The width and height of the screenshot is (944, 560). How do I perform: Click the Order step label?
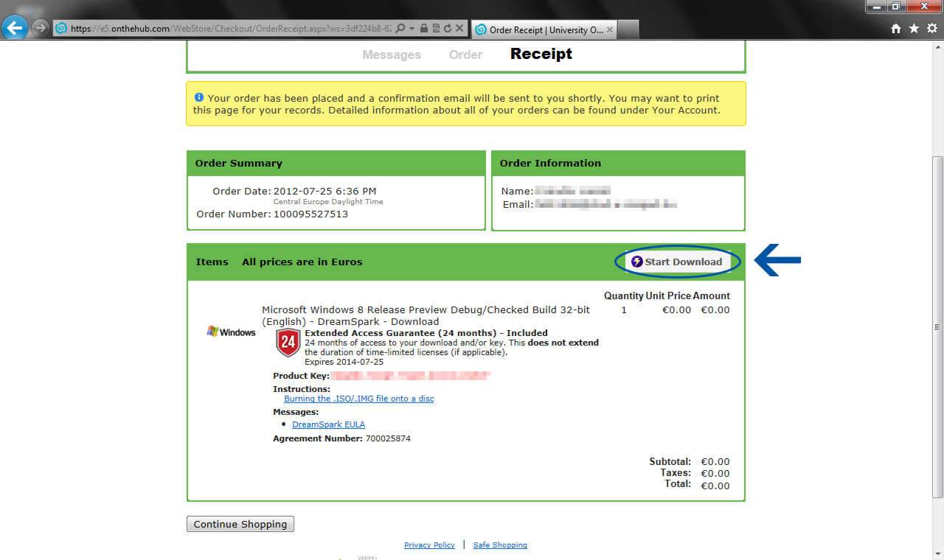coord(465,55)
